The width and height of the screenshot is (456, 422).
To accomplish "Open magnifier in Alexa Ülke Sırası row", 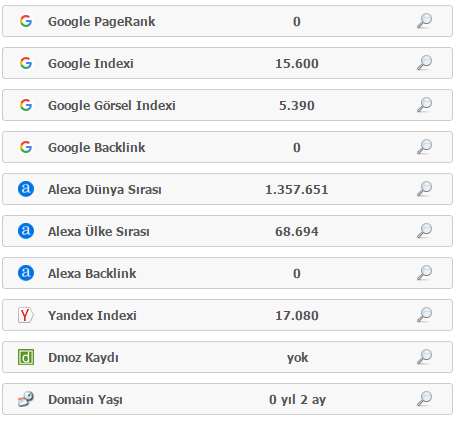I will pyautogui.click(x=424, y=231).
